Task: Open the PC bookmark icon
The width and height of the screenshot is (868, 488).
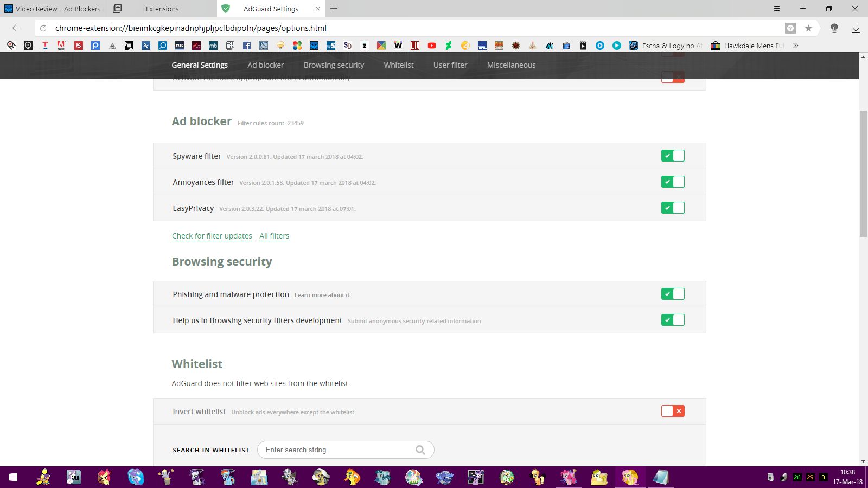Action: pos(264,46)
